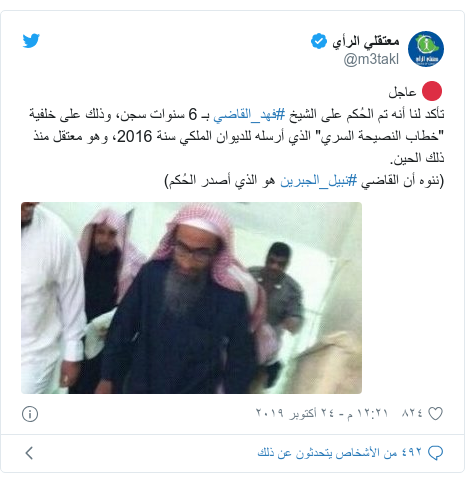Click the Twitter bird logo

pos(31,41)
